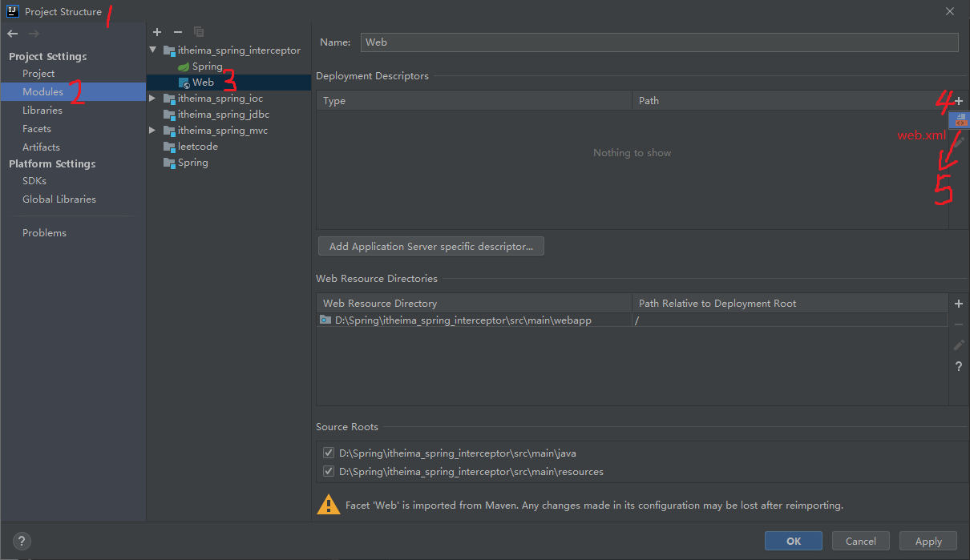Toggle the src\main\java source root checkbox
This screenshot has width=970, height=560.
pos(329,453)
